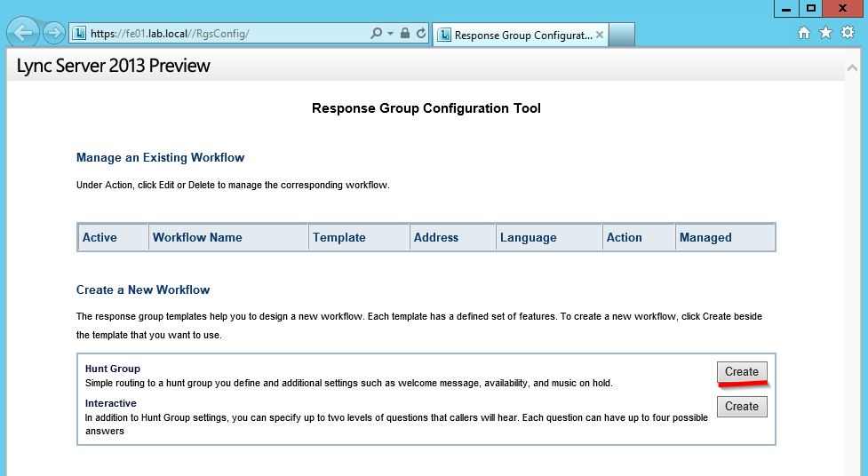This screenshot has width=868, height=476.
Task: Click the Lync Server 2013 Preview banner text
Action: pyautogui.click(x=113, y=66)
